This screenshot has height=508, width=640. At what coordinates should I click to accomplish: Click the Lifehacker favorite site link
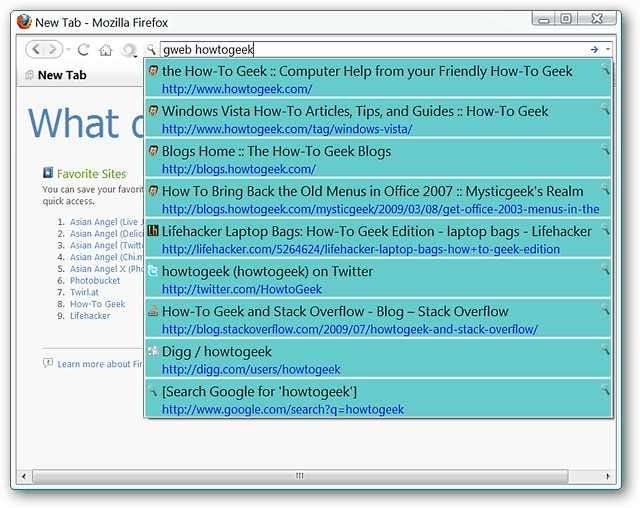click(x=90, y=316)
